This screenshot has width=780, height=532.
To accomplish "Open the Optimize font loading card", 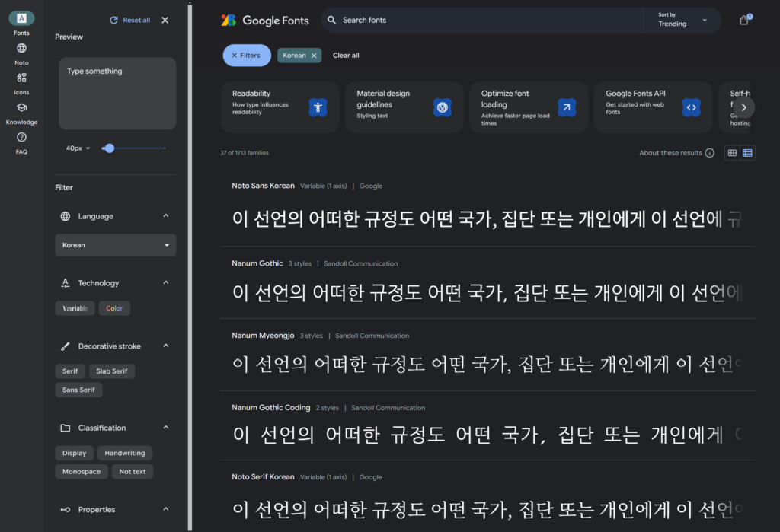I will click(x=529, y=107).
